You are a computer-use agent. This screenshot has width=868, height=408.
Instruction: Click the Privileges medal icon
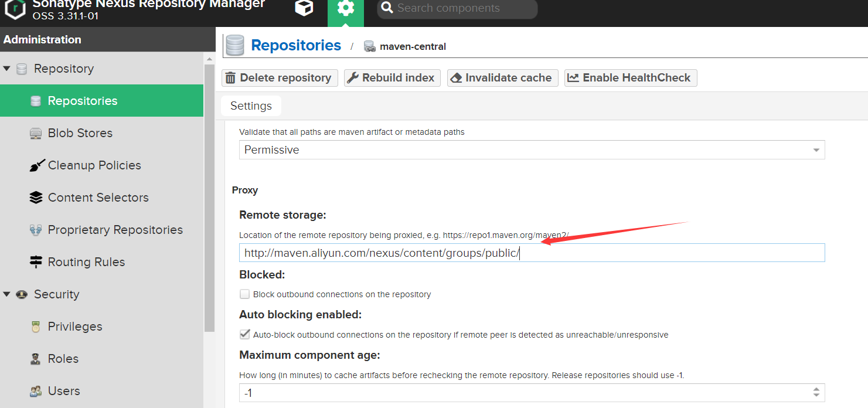tap(36, 327)
